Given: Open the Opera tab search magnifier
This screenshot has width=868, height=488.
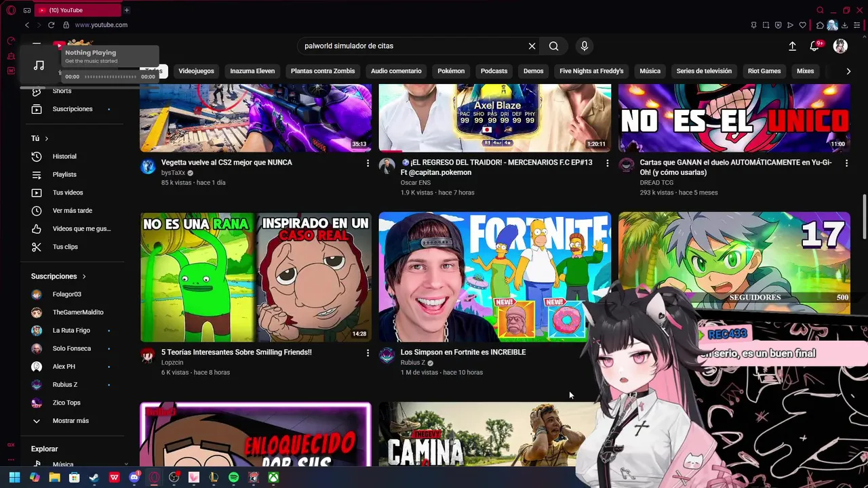Looking at the screenshot, I should 820,10.
